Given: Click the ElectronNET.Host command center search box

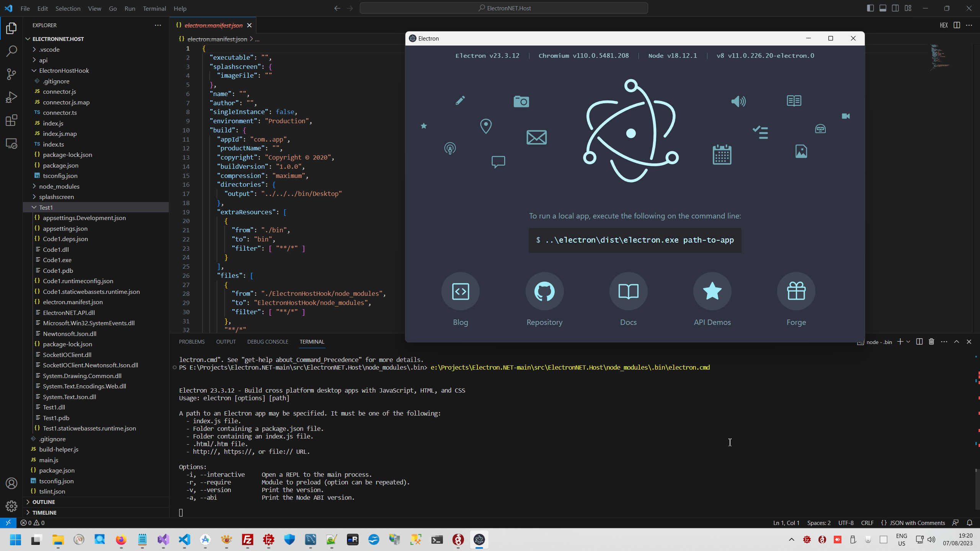Looking at the screenshot, I should tap(504, 8).
